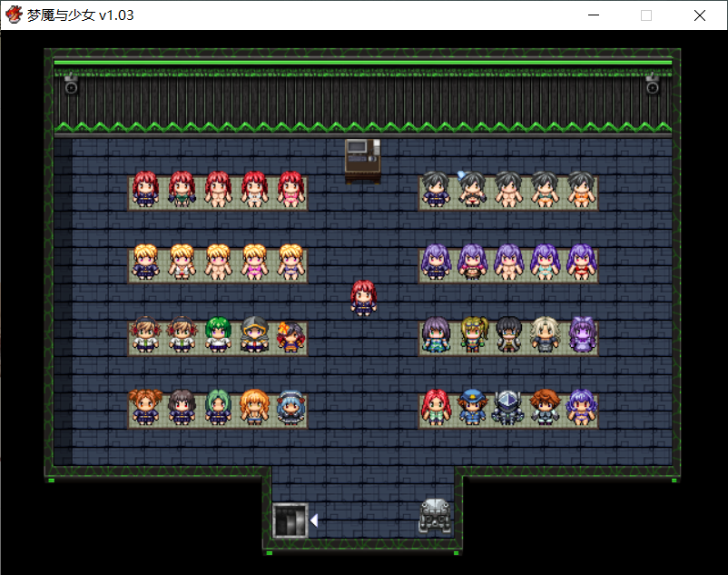Click the gray machine in the corridor
728x575 pixels.
pos(435,516)
